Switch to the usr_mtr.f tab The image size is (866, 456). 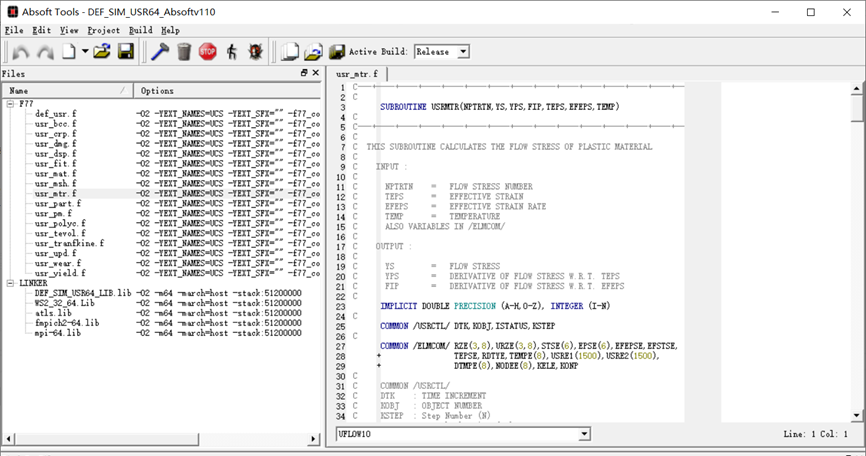358,74
